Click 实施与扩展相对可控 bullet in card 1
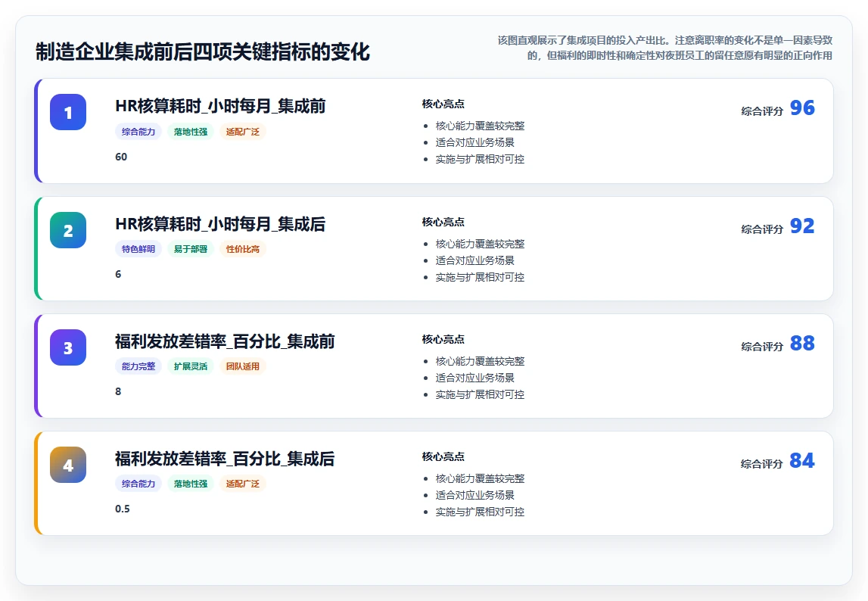The width and height of the screenshot is (868, 601). [480, 160]
